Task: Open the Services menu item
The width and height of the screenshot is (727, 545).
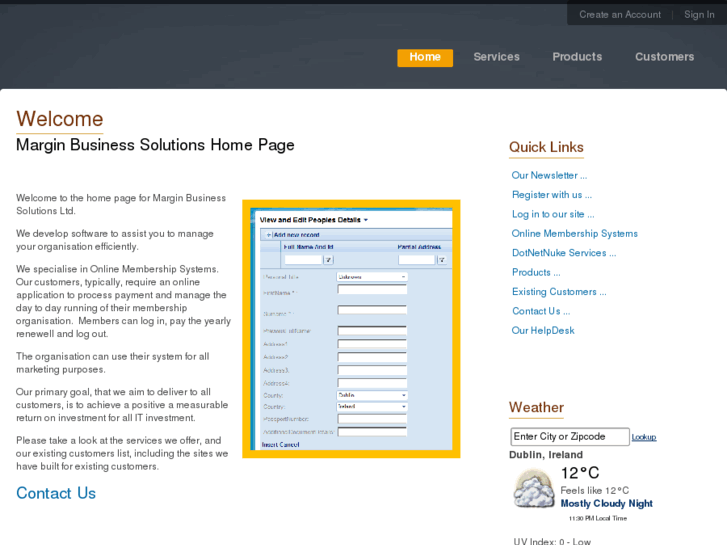Action: tap(496, 57)
